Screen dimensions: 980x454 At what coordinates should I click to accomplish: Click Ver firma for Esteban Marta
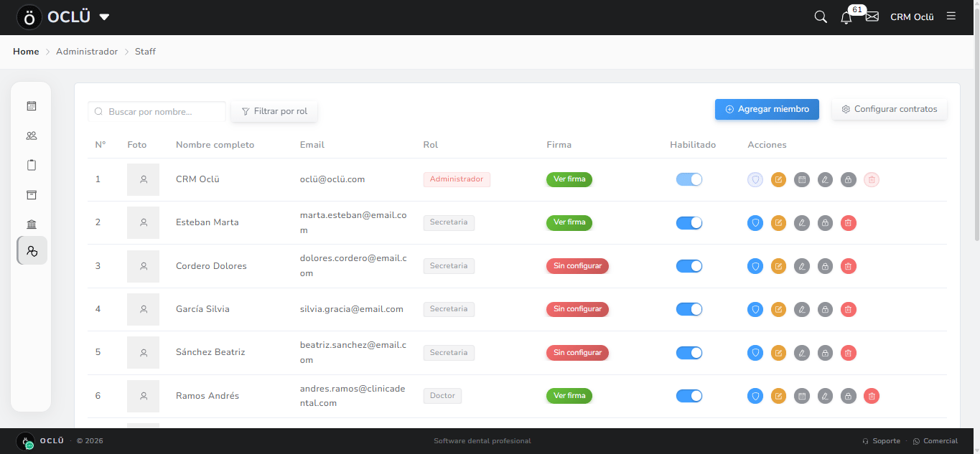coord(569,222)
